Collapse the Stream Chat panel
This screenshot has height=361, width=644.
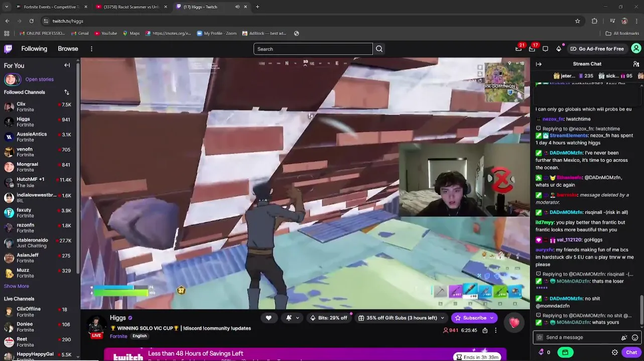(539, 64)
